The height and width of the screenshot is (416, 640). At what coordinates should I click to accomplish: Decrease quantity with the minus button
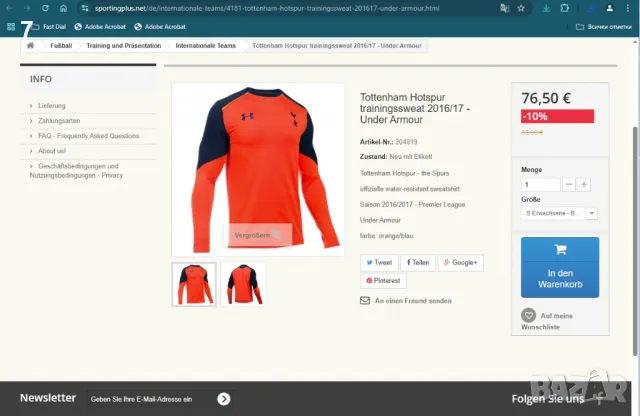[x=569, y=185]
